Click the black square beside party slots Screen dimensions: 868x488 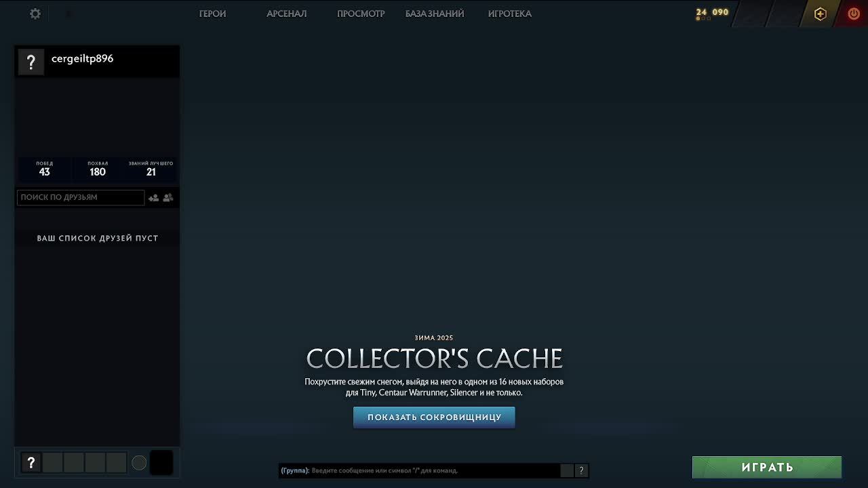click(x=161, y=463)
